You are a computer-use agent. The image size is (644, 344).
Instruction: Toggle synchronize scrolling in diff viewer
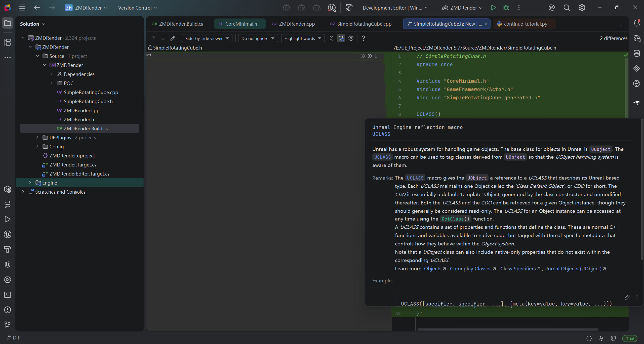(x=341, y=38)
